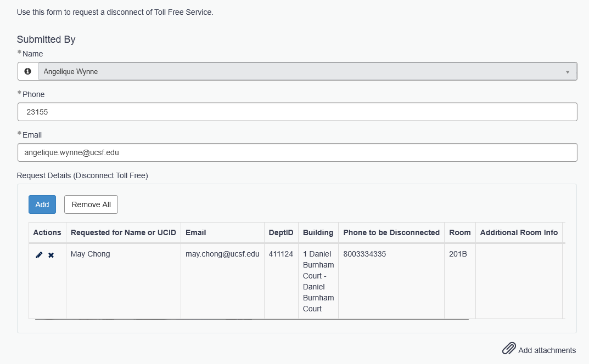This screenshot has height=364, width=589.
Task: Click the paperclip attachment icon
Action: pyautogui.click(x=509, y=349)
